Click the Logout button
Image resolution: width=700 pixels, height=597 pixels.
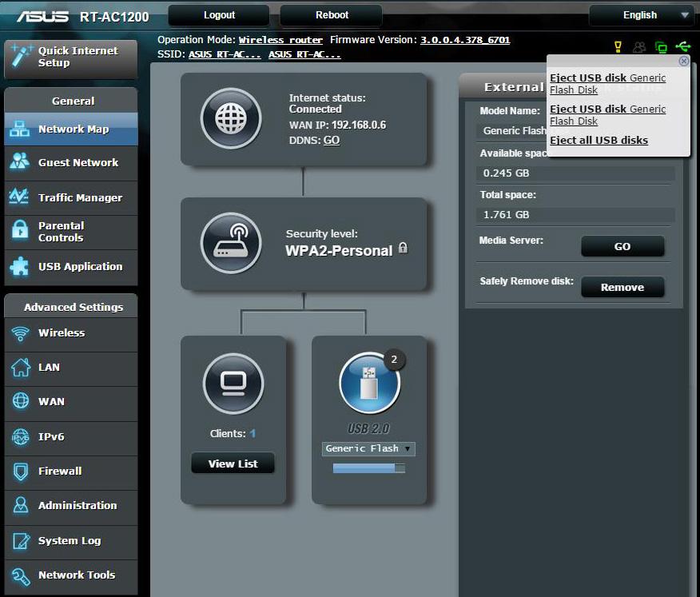219,15
